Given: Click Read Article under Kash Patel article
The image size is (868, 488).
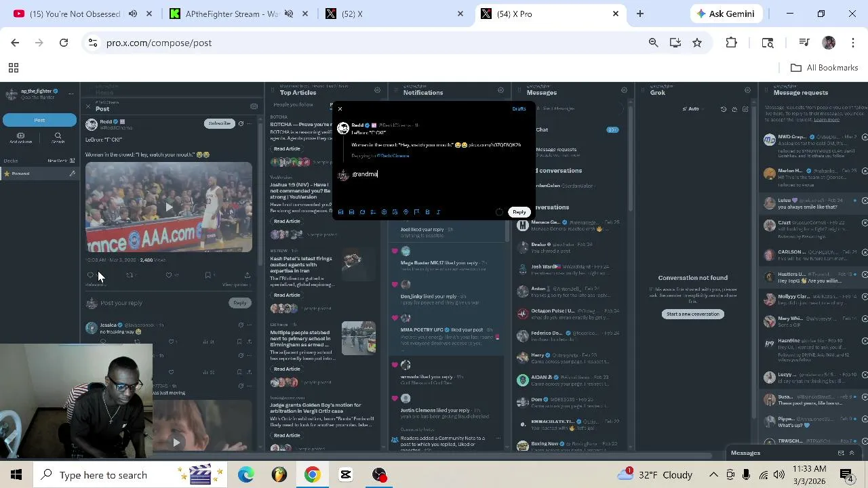Looking at the screenshot, I should [x=287, y=295].
